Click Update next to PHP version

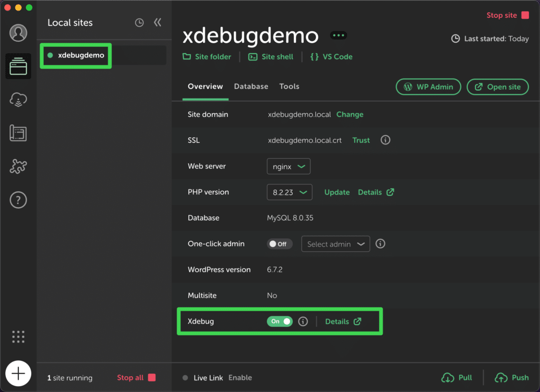point(337,192)
